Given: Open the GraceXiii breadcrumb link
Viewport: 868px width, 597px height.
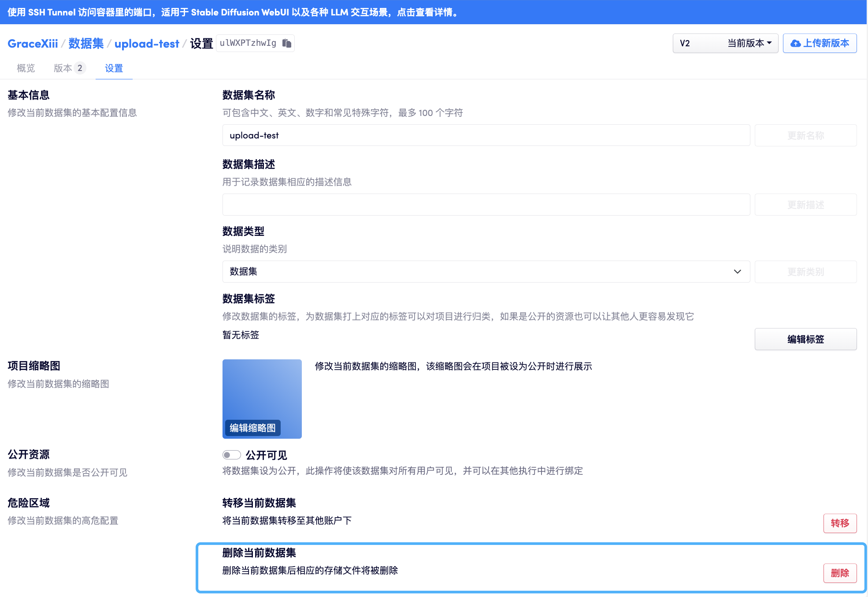Looking at the screenshot, I should [33, 44].
